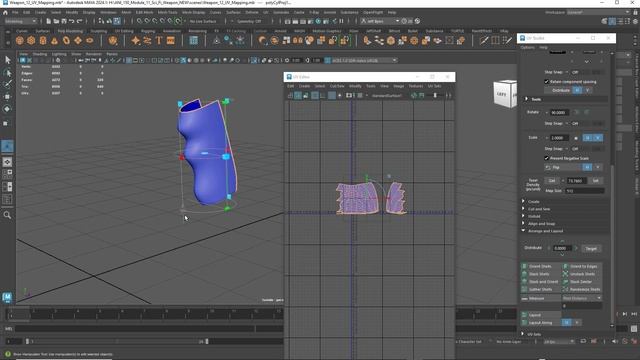
Task: Toggle Prevent Negative Scale checkbox
Action: coord(547,158)
